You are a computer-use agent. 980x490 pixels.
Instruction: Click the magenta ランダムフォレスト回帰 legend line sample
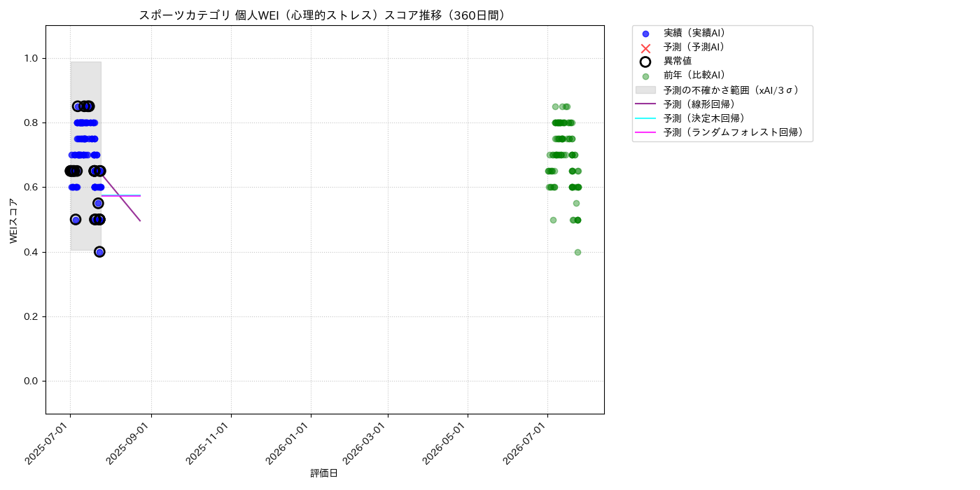(x=645, y=132)
